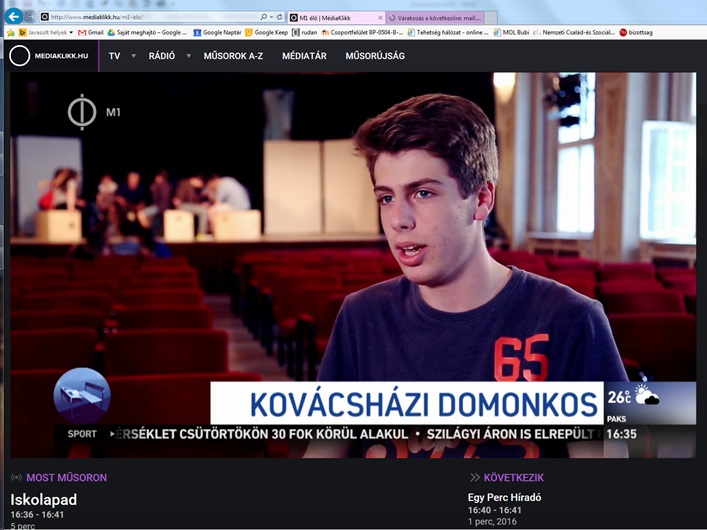The width and height of the screenshot is (707, 530).
Task: Open the rudan bookmark
Action: tap(305, 32)
